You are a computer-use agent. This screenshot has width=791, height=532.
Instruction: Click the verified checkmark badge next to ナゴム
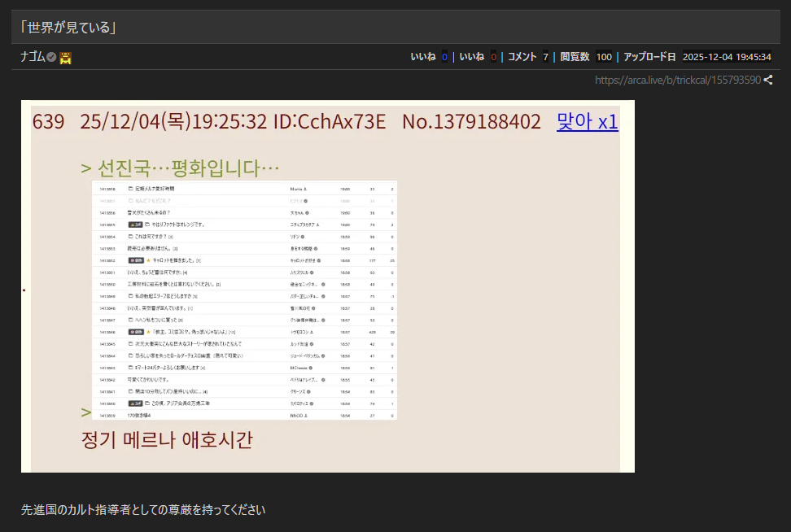coord(51,57)
